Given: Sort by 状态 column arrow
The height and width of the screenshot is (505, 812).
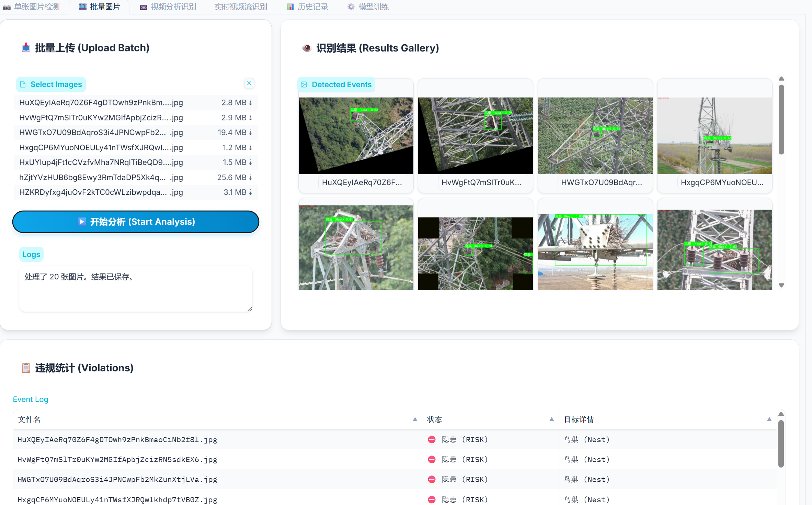Looking at the screenshot, I should (x=551, y=419).
